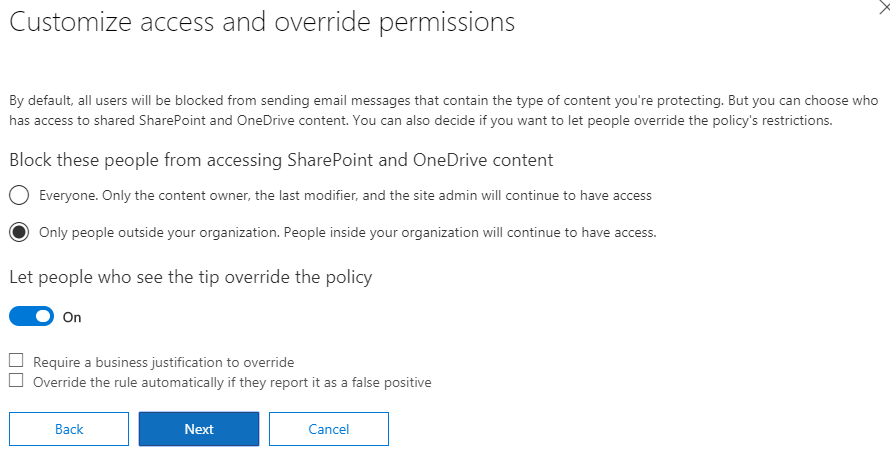This screenshot has width=890, height=465.
Task: Select Only people outside your organization radio
Action: 19,232
